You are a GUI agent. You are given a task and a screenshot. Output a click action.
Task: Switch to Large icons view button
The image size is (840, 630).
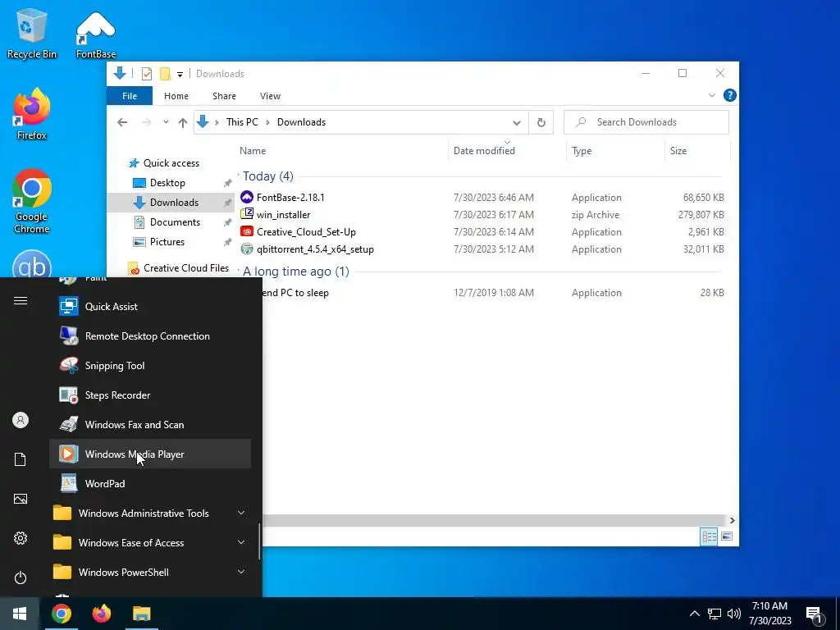pyautogui.click(x=727, y=536)
